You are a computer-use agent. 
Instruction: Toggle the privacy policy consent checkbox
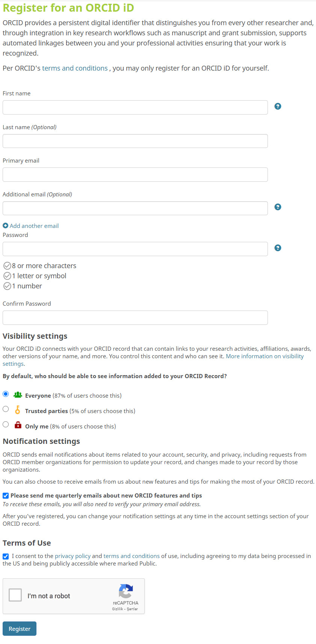pyautogui.click(x=6, y=557)
